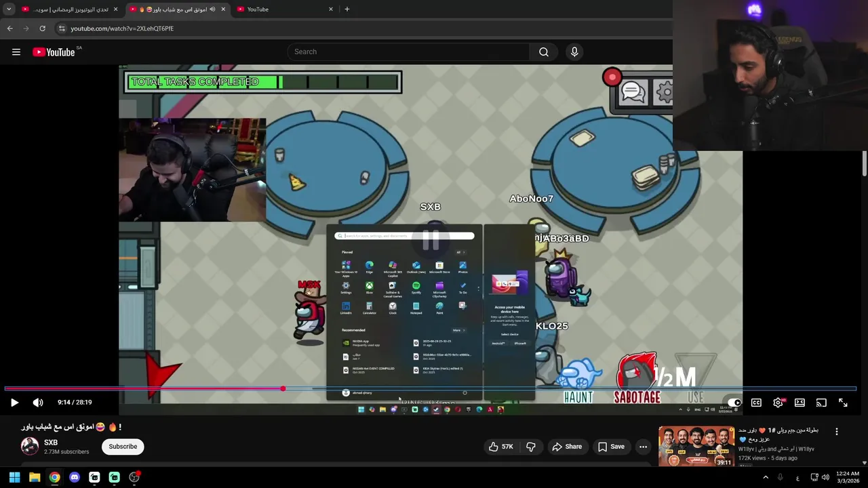The image size is (868, 488).
Task: Open the tab search dropdown
Action: tap(9, 9)
